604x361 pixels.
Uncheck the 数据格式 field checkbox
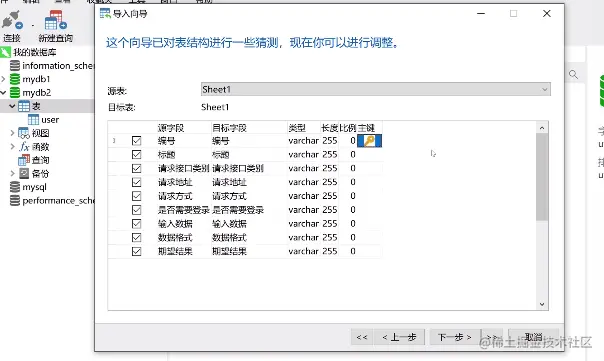(136, 238)
